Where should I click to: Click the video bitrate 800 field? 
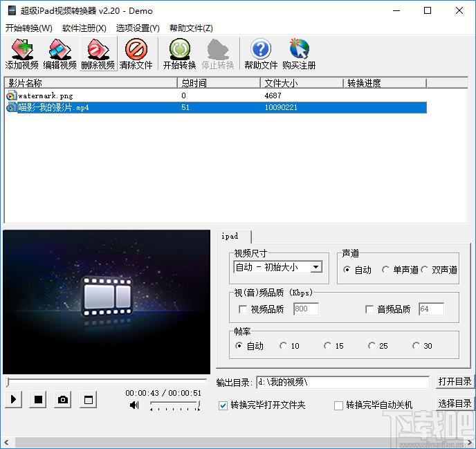pyautogui.click(x=306, y=309)
